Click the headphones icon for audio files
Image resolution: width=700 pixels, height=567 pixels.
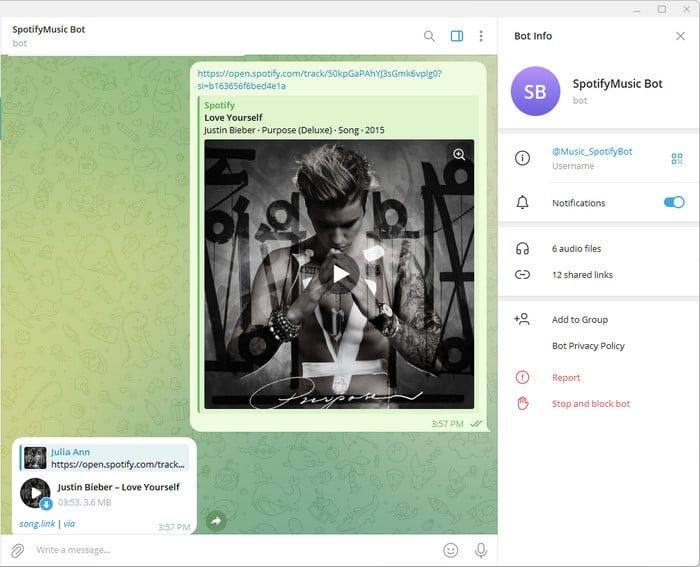coord(522,249)
